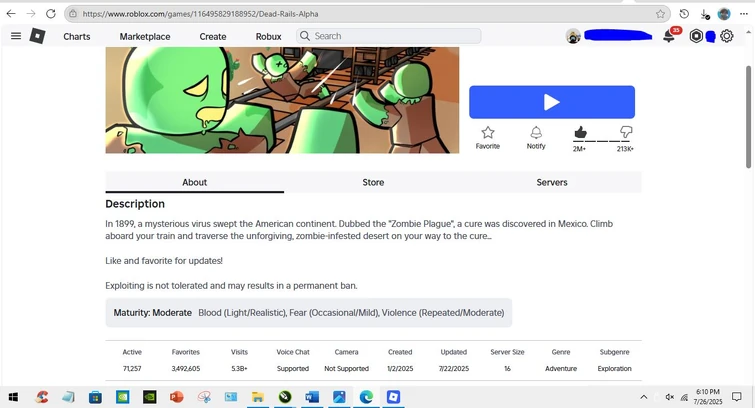Open the Roblox user avatar profile

click(573, 36)
